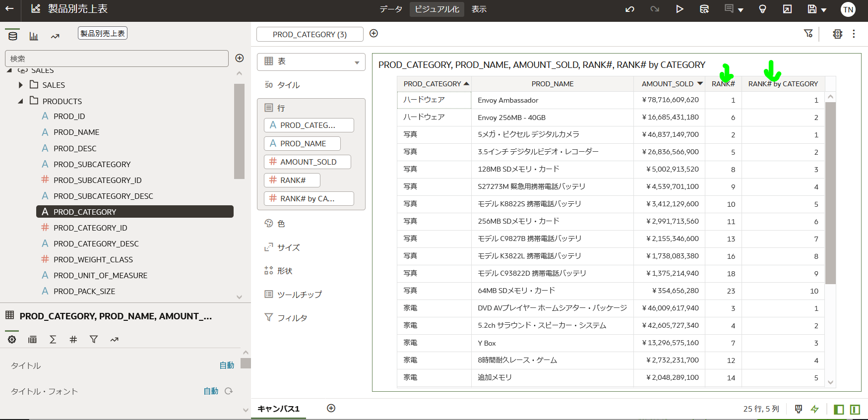
Task: Open the TN user avatar menu
Action: pyautogui.click(x=848, y=9)
